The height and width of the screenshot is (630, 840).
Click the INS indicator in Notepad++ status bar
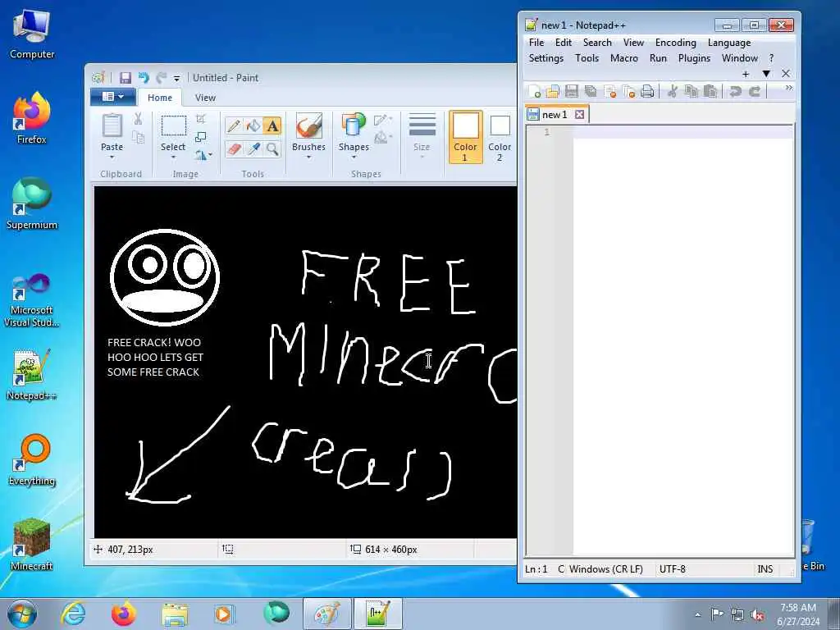(x=765, y=569)
